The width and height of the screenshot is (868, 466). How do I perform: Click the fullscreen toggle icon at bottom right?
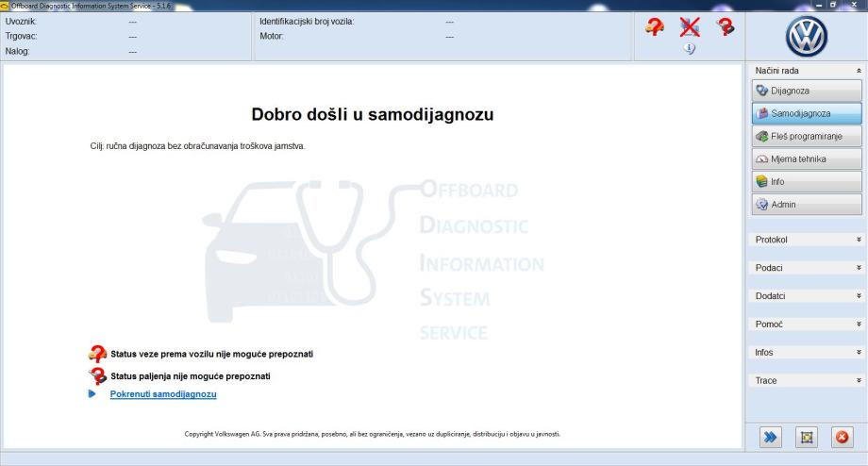(807, 437)
